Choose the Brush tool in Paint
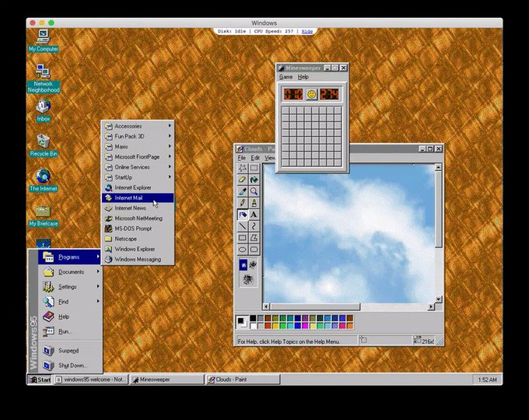Viewport: 529px width, 420px height. point(254,203)
